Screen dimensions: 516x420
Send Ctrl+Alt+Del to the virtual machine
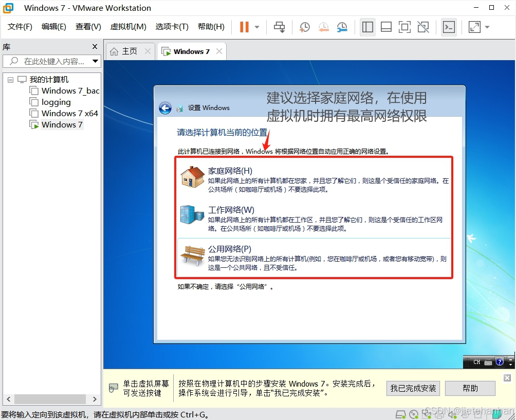pos(280,27)
